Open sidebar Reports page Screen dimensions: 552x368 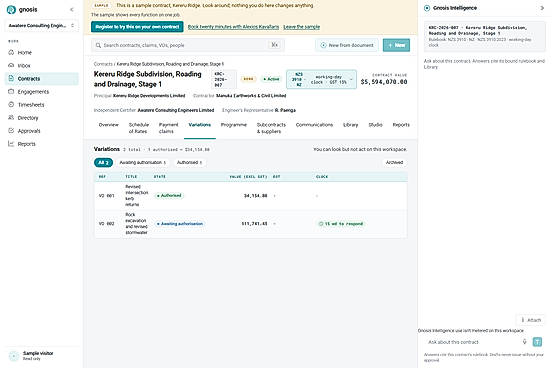click(x=42, y=144)
